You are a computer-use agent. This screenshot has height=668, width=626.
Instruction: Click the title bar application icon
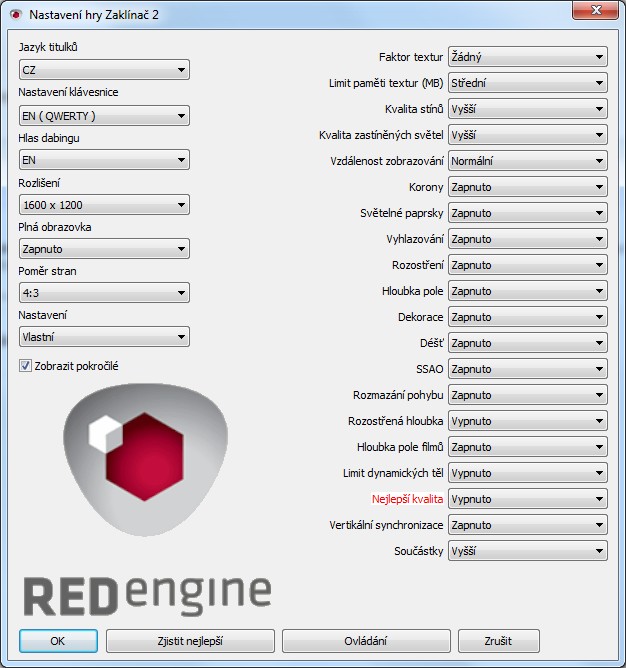coord(16,14)
